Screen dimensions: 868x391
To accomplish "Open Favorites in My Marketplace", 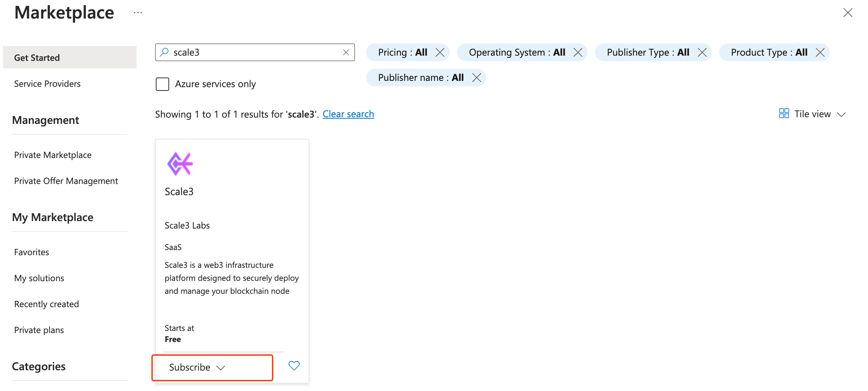I will click(x=32, y=252).
